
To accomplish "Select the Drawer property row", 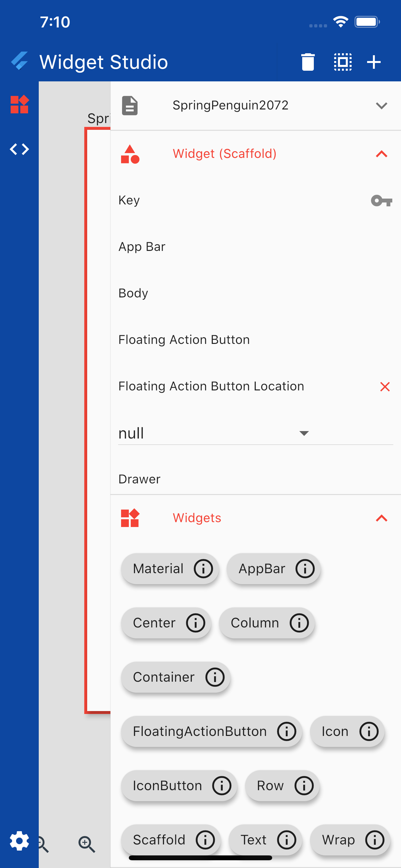I will coord(139,479).
